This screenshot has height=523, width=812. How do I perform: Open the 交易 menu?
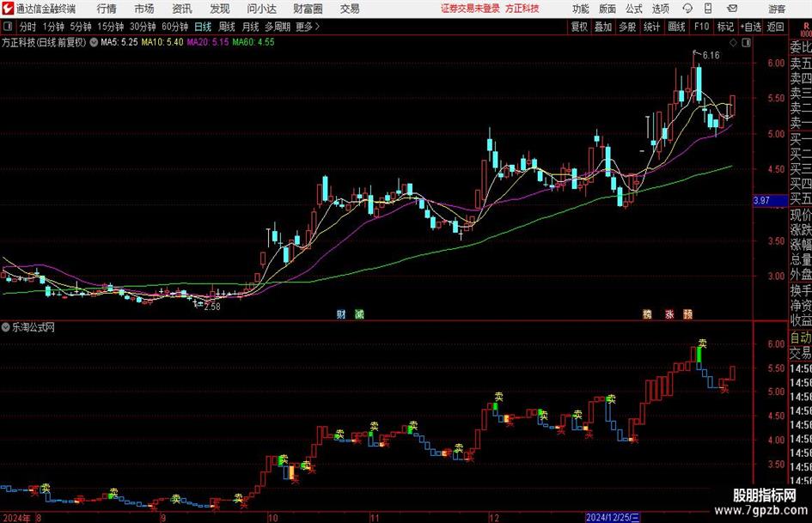(350, 9)
